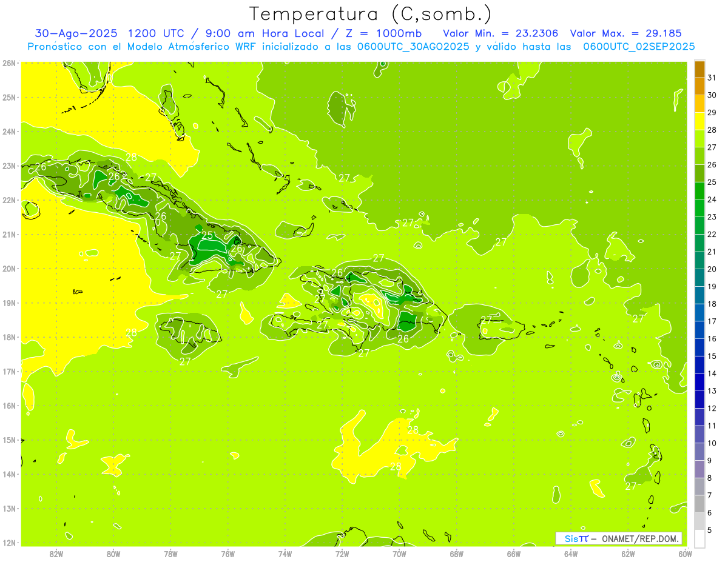This screenshot has height=562, width=728.
Task: Click the 16N latitude label
Action: click(x=8, y=406)
